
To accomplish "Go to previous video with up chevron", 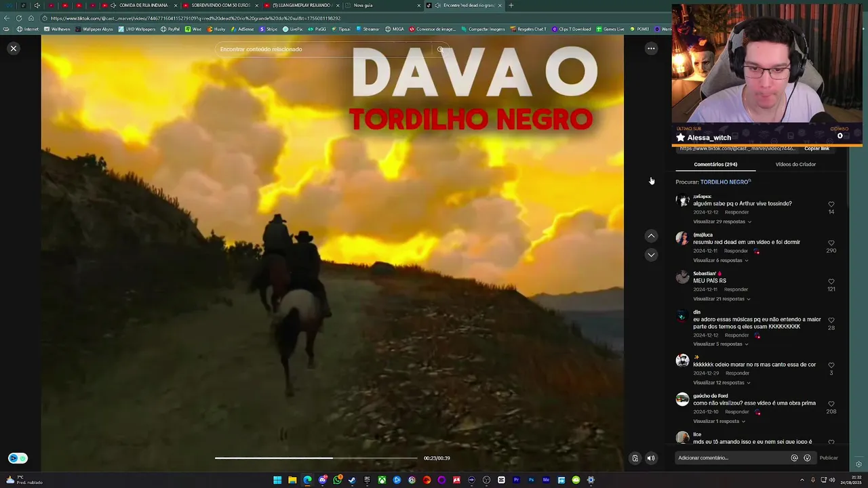I will coord(651,236).
